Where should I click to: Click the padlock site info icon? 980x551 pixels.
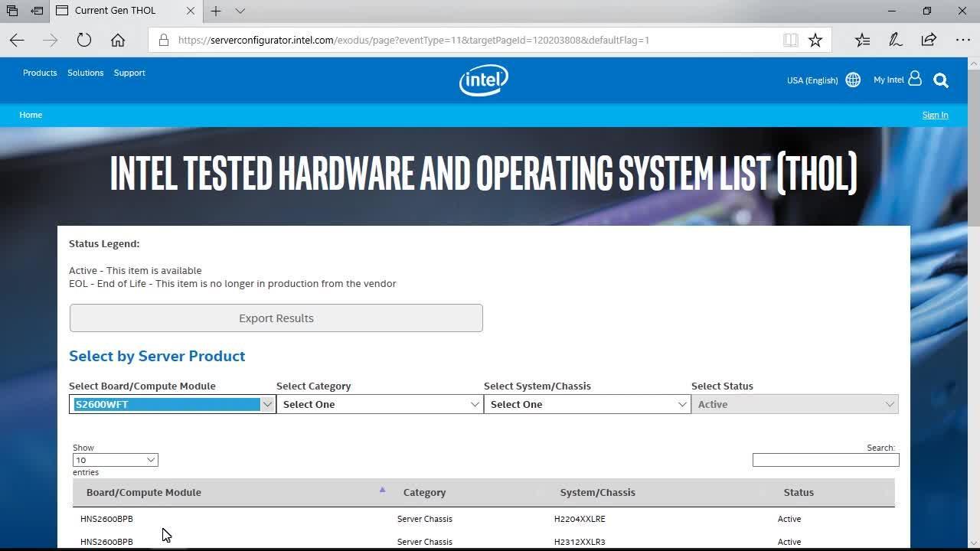(163, 40)
